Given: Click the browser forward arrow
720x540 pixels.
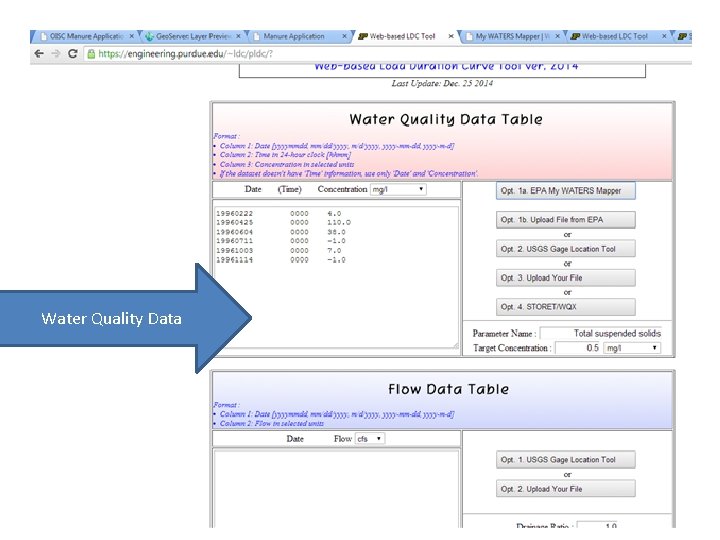Looking at the screenshot, I should click(56, 54).
